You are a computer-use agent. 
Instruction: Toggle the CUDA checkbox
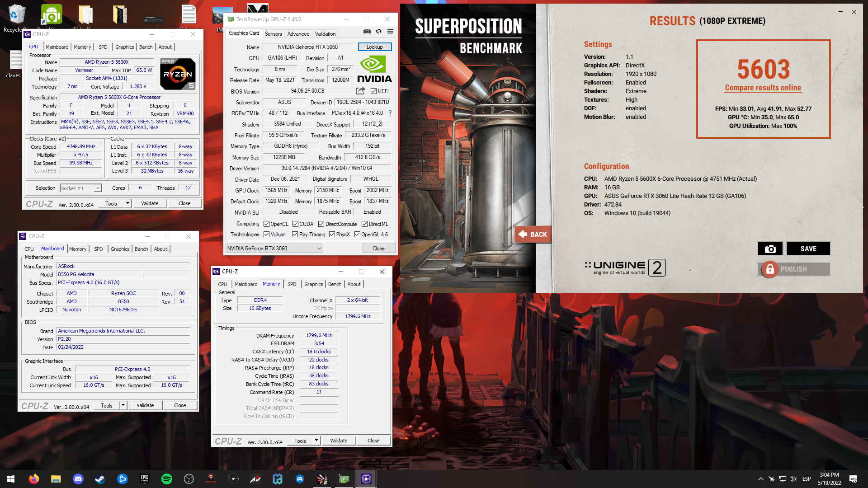pos(295,224)
